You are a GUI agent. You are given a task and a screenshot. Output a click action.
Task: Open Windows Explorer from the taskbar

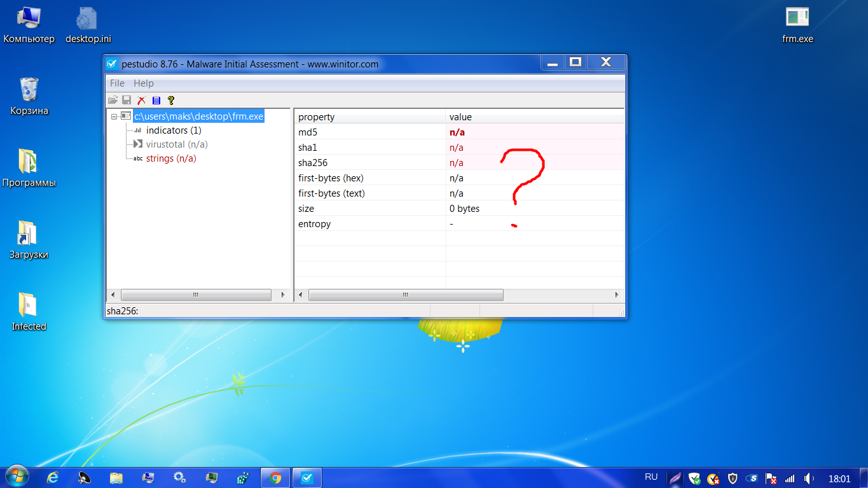116,477
